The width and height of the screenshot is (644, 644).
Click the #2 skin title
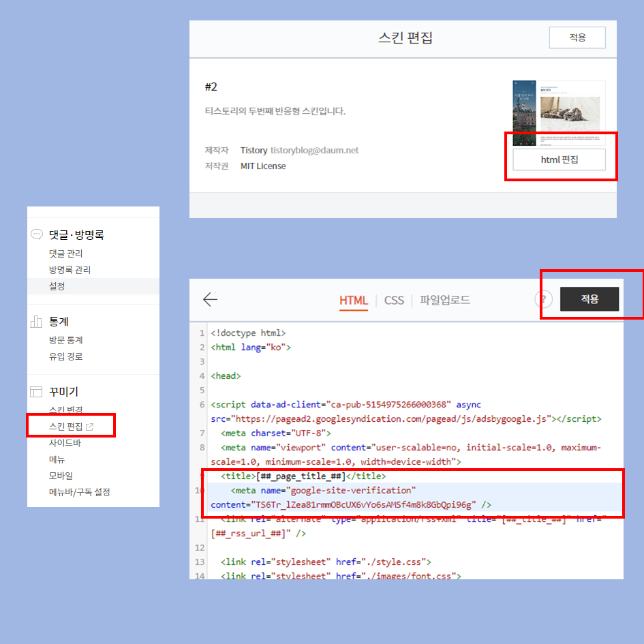pos(211,87)
